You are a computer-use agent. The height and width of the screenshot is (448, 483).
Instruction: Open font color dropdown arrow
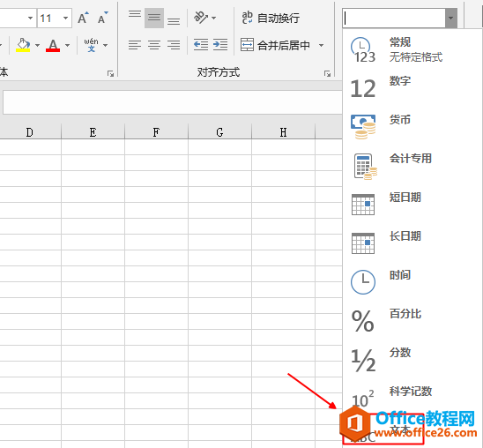click(x=68, y=45)
